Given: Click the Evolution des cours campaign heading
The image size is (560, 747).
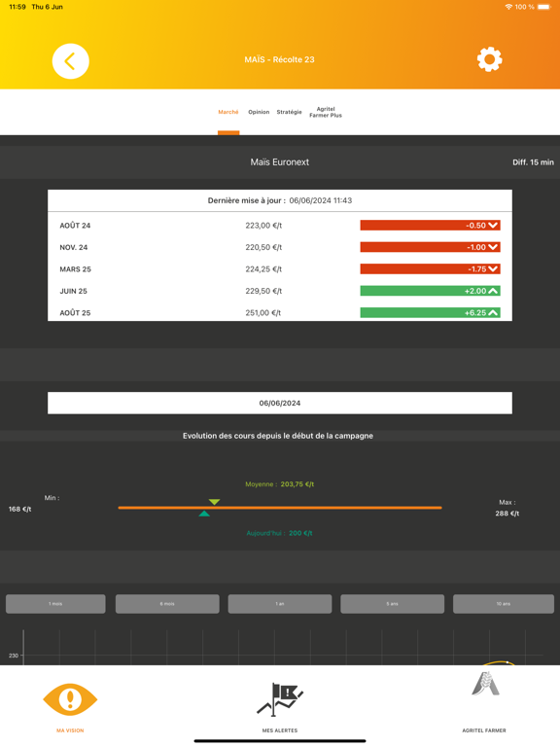Looking at the screenshot, I should (x=278, y=436).
